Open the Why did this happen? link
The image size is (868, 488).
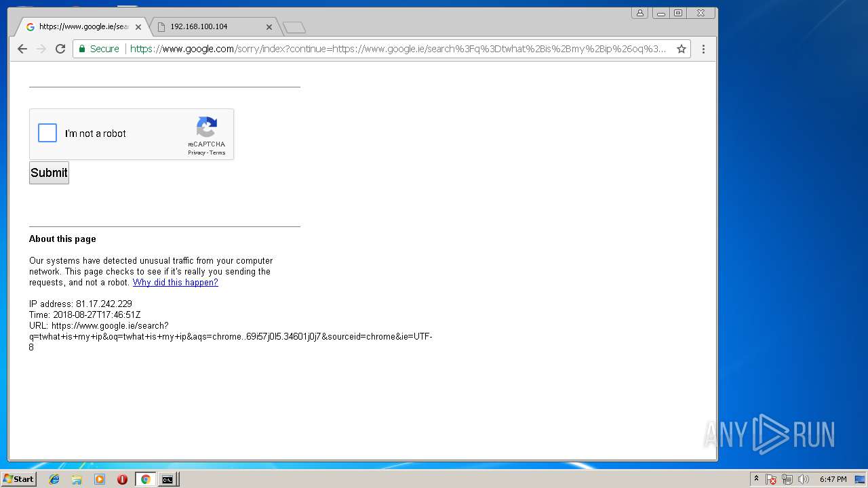176,283
